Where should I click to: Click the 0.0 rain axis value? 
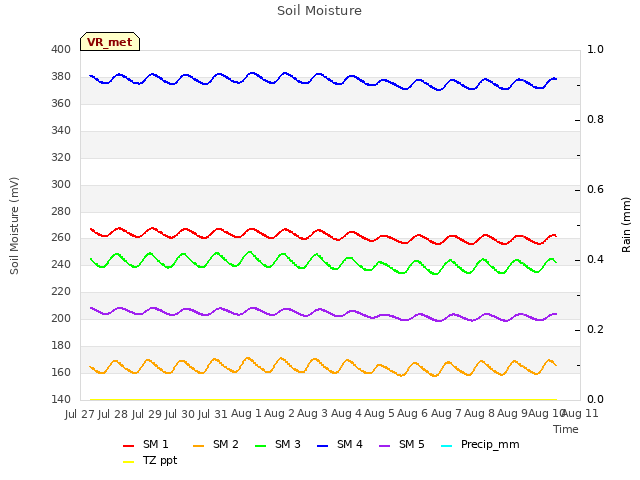(x=595, y=399)
